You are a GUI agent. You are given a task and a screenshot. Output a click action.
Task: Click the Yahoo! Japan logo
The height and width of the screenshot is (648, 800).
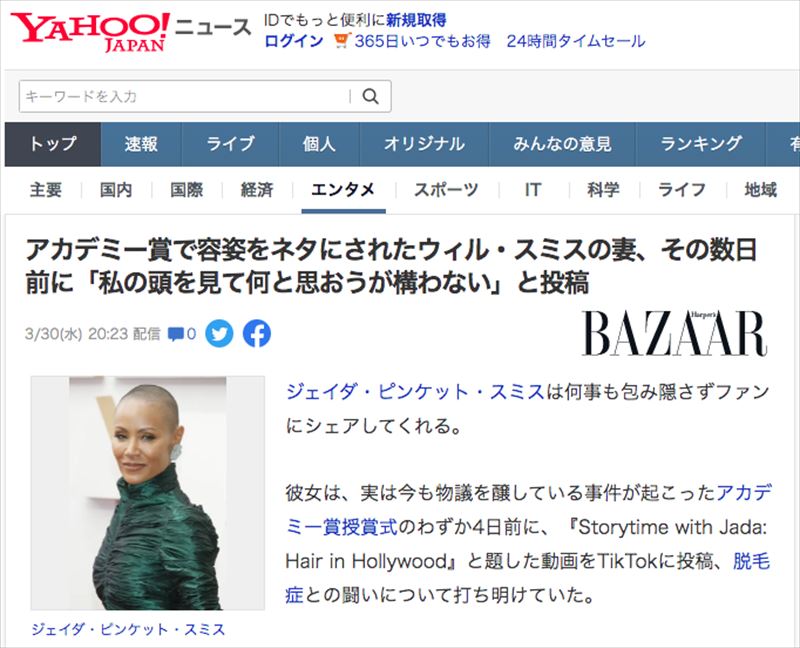[90, 32]
